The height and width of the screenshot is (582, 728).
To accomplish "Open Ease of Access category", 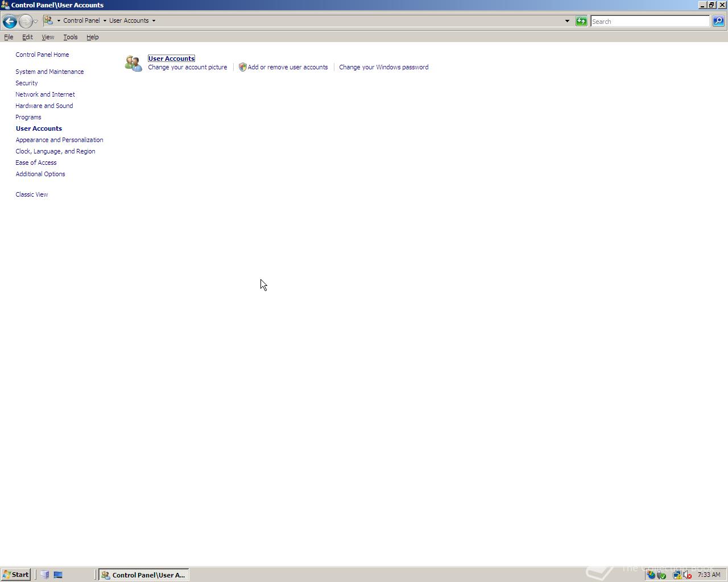I will (36, 163).
